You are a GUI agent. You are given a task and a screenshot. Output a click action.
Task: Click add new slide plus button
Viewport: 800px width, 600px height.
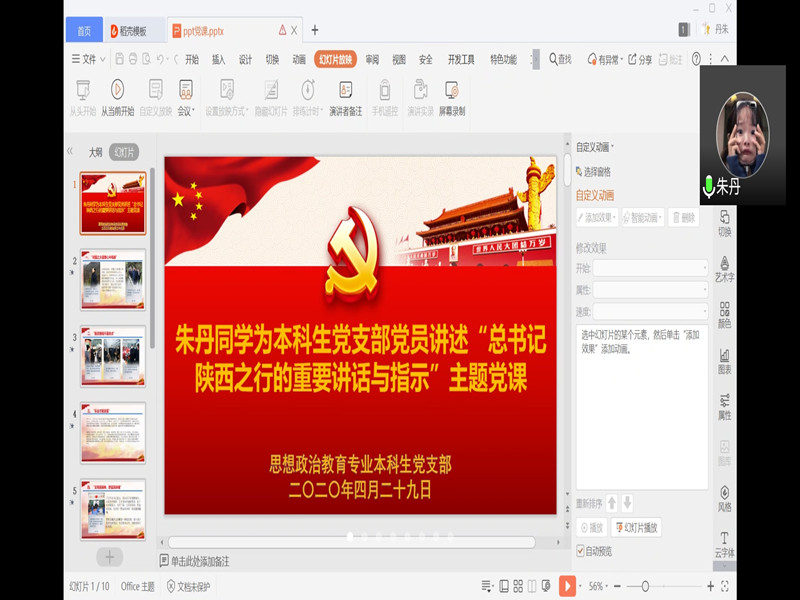point(110,557)
